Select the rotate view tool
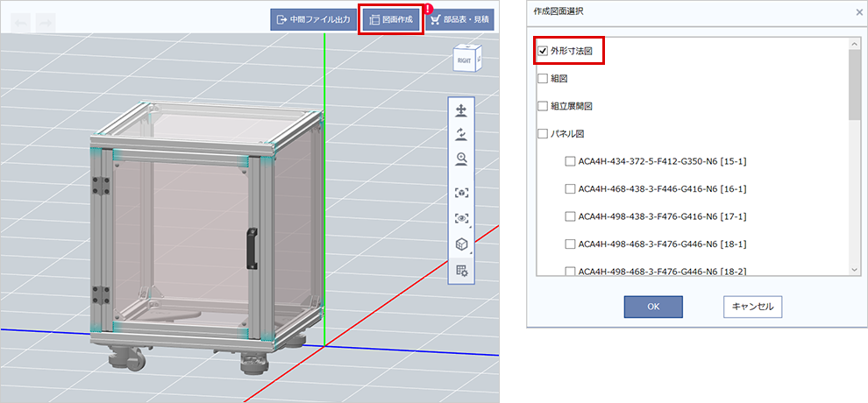This screenshot has height=403, width=868. pos(461,134)
